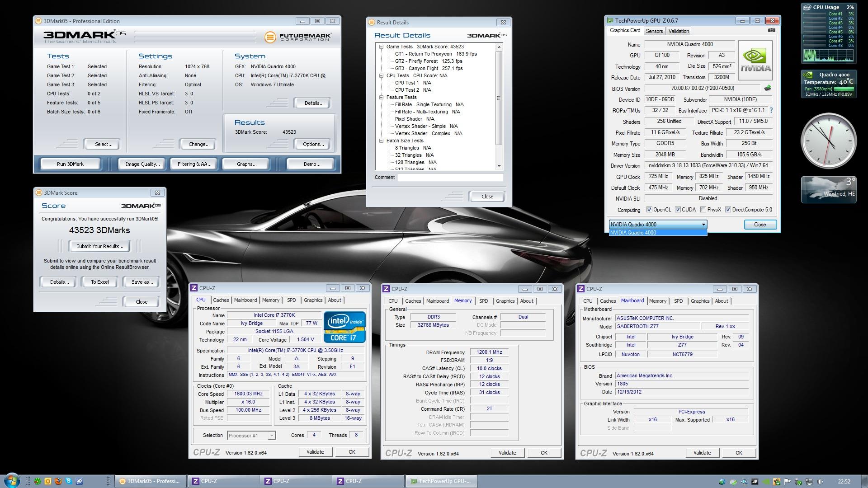Collapse the Game Tests tree node

382,47
